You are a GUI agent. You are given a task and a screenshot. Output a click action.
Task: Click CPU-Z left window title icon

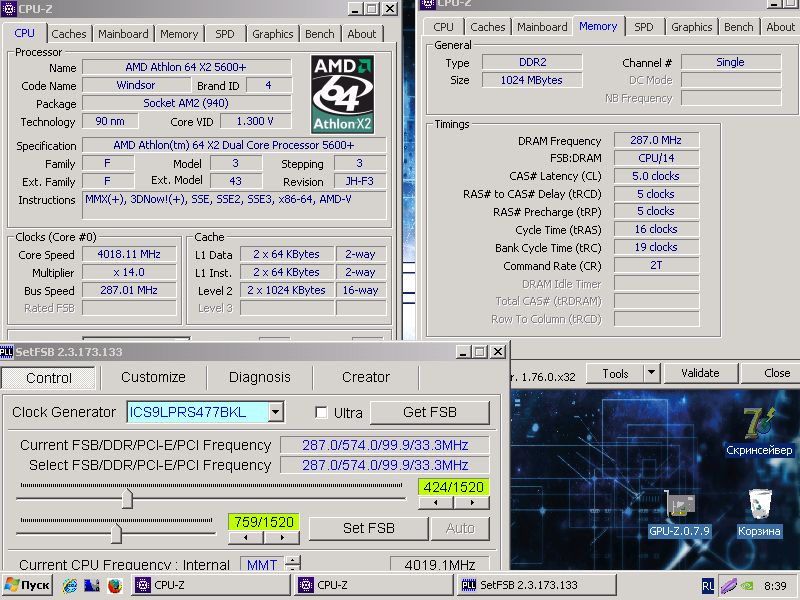(9, 9)
